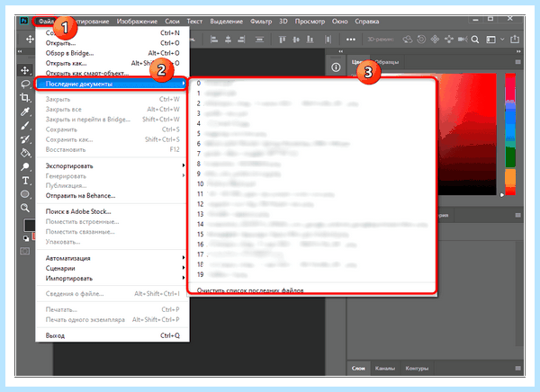The height and width of the screenshot is (392, 540).
Task: Click the vertical hue slider strip
Action: coord(510,134)
